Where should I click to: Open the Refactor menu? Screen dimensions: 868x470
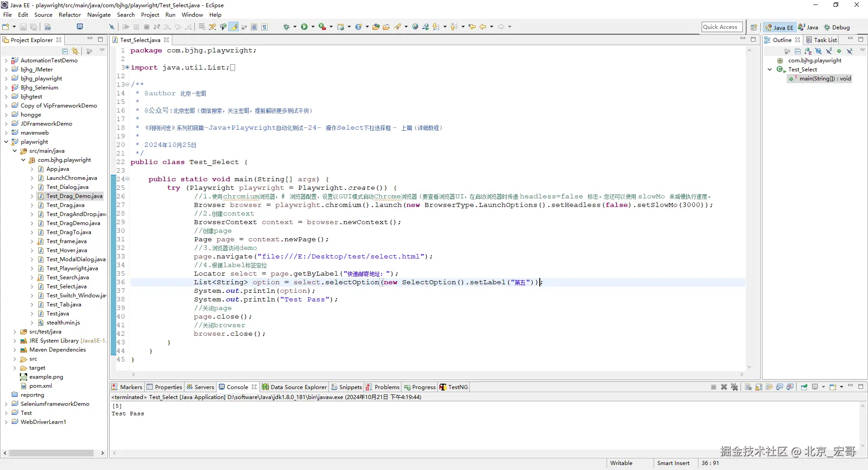pyautogui.click(x=70, y=15)
